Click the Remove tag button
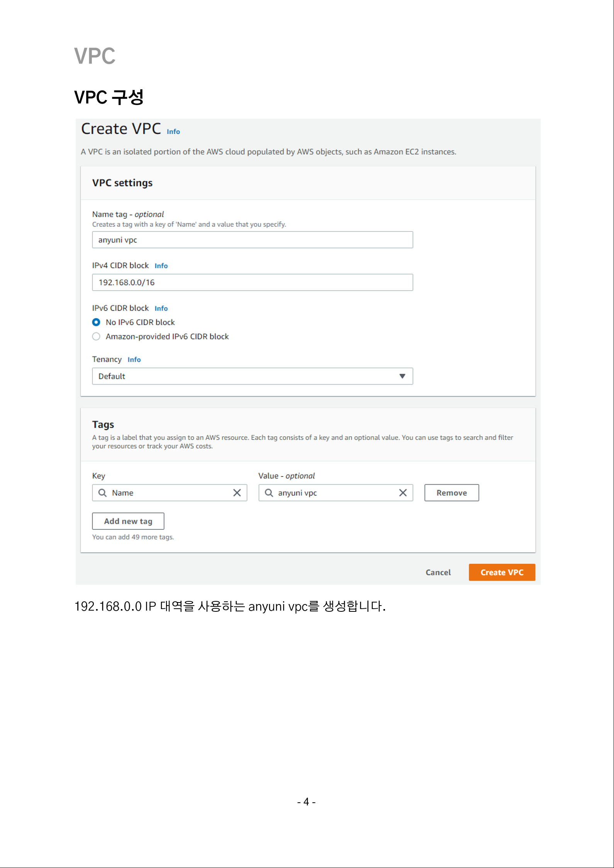Screen dimensions: 614x868 coord(452,493)
